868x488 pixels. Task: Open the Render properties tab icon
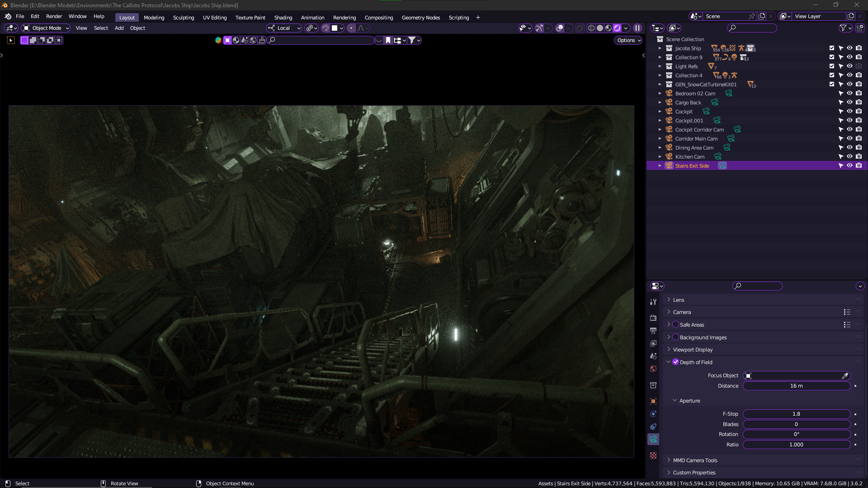653,318
